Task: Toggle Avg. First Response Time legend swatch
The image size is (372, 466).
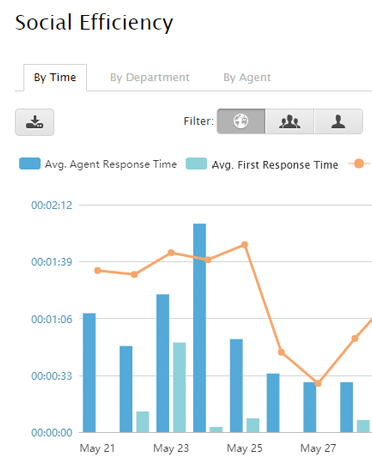Action: tap(196, 164)
